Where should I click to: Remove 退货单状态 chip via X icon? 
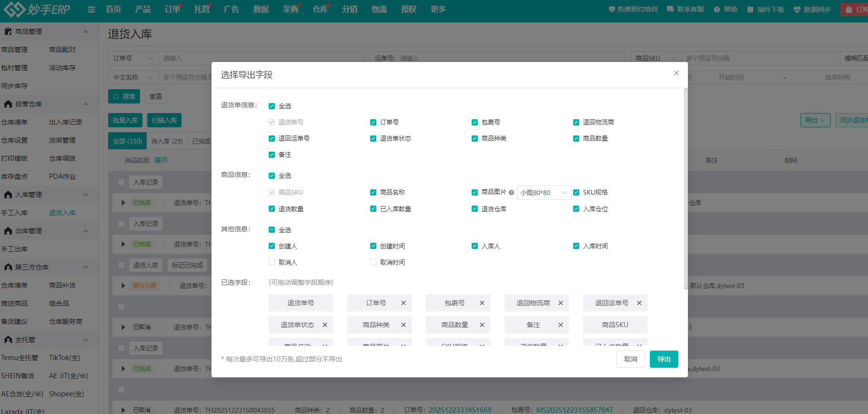tap(325, 325)
